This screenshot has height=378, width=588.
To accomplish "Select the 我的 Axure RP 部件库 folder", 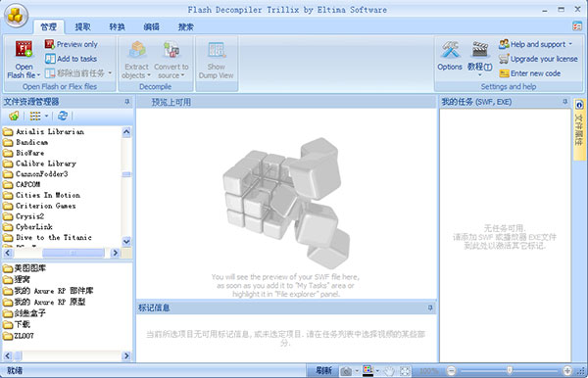I will tap(48, 291).
